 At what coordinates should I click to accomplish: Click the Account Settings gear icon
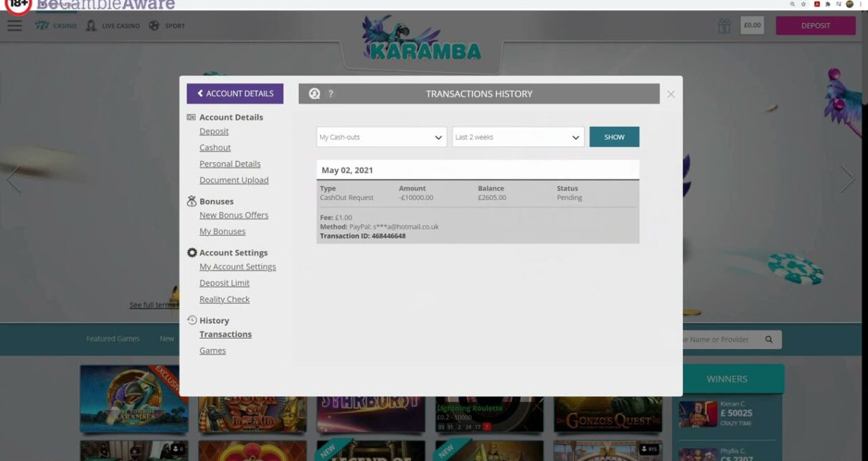[x=192, y=253]
